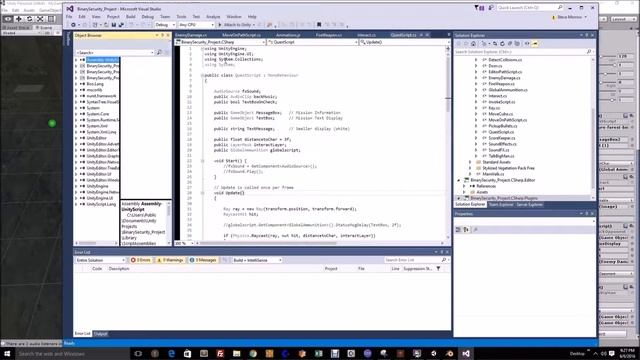The height and width of the screenshot is (360, 640).
Task: Click the Home icon in Solution Explorer
Action: point(473,44)
